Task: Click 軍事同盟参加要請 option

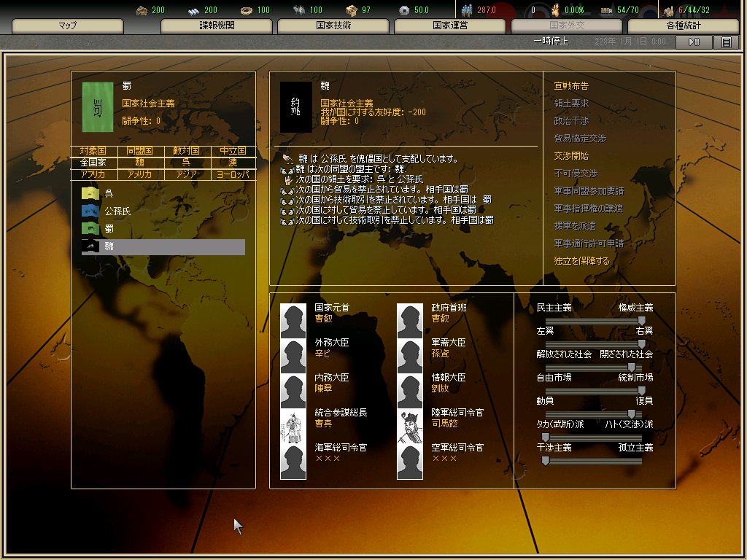Action: coord(589,191)
